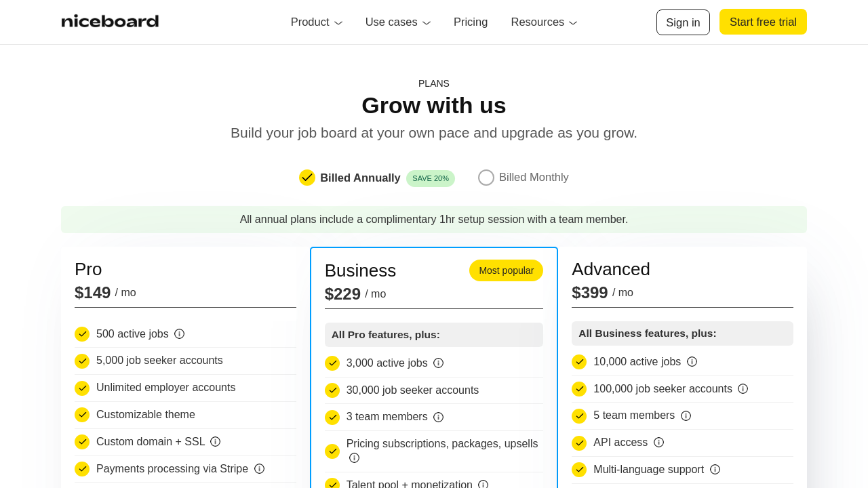The width and height of the screenshot is (868, 488).
Task: Click info icon next to 100,000 job seeker accounts
Action: [x=743, y=389]
